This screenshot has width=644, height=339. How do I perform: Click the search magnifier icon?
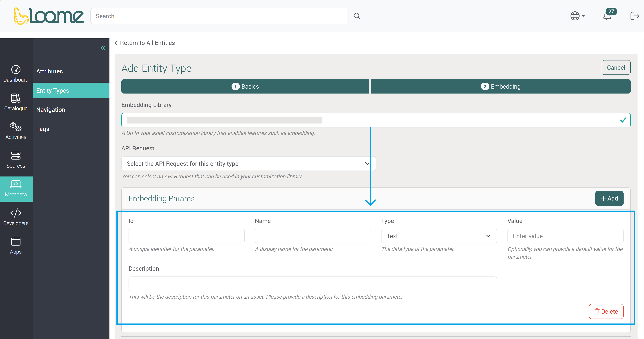(357, 16)
